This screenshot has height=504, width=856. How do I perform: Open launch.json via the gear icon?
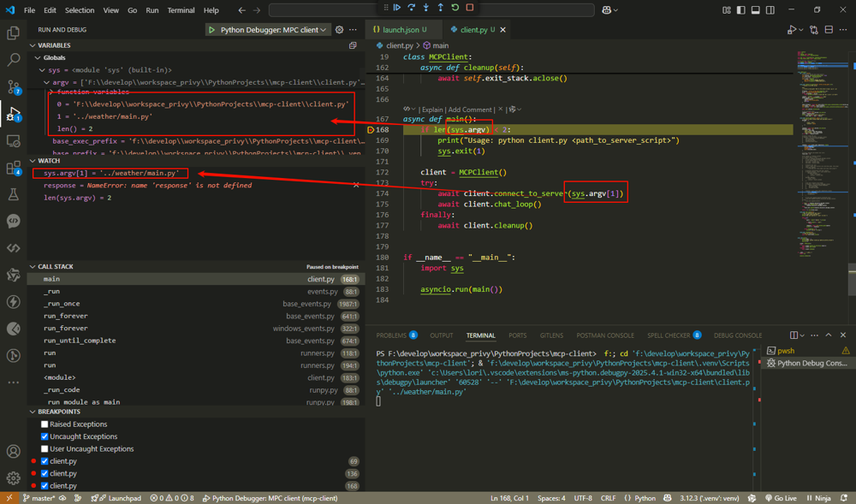pyautogui.click(x=339, y=30)
